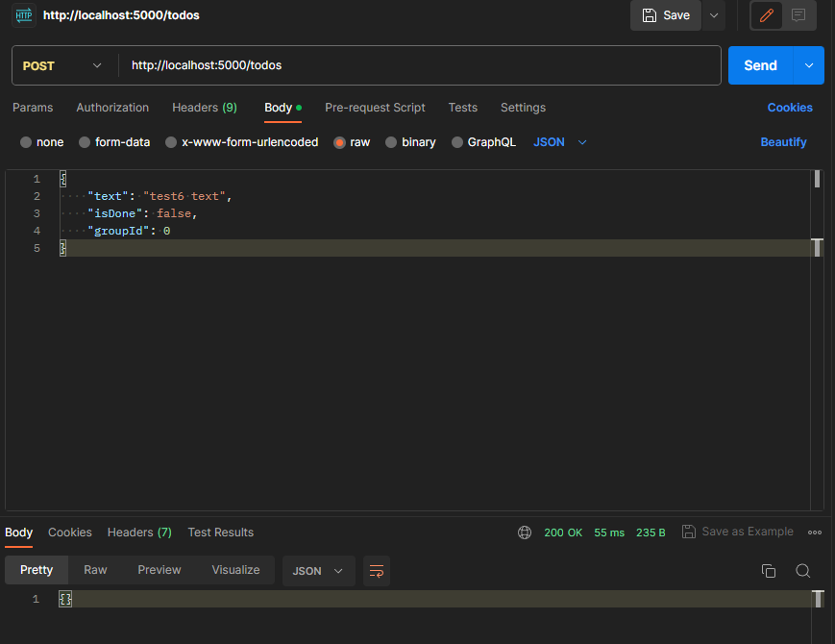
Task: Click the edit pencil icon
Action: [767, 15]
